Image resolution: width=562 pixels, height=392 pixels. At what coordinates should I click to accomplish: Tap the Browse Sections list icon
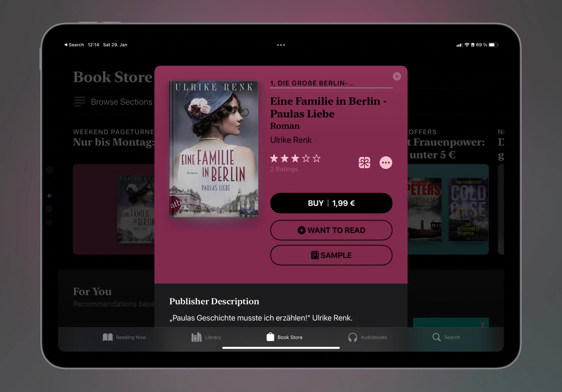click(x=79, y=102)
